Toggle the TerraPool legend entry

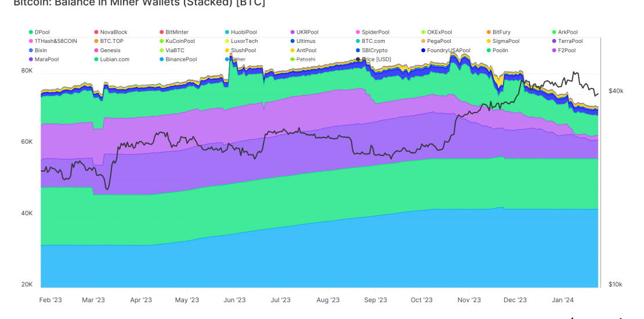(570, 41)
